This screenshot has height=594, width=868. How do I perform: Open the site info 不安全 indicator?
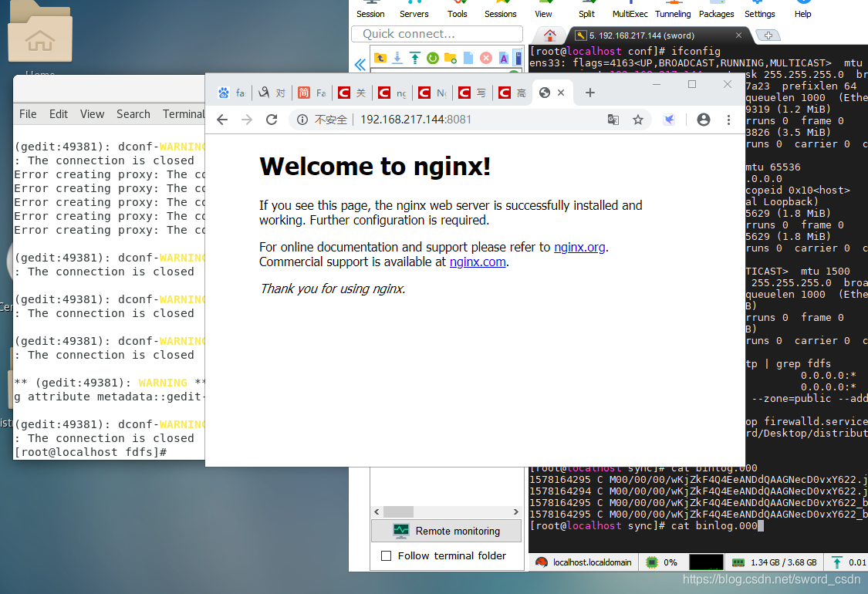click(323, 120)
